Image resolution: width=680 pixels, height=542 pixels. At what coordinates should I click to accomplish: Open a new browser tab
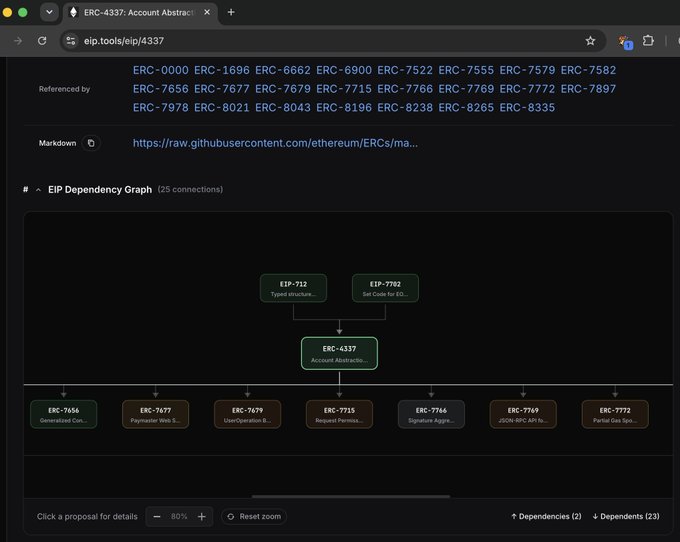pos(231,12)
